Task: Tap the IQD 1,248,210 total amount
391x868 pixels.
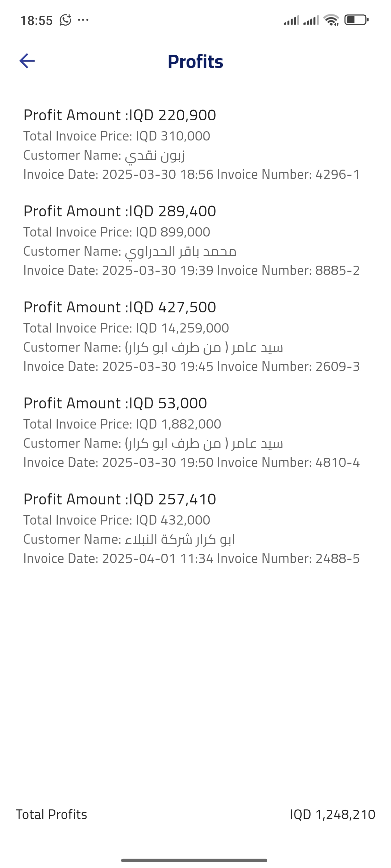Action: (x=332, y=815)
